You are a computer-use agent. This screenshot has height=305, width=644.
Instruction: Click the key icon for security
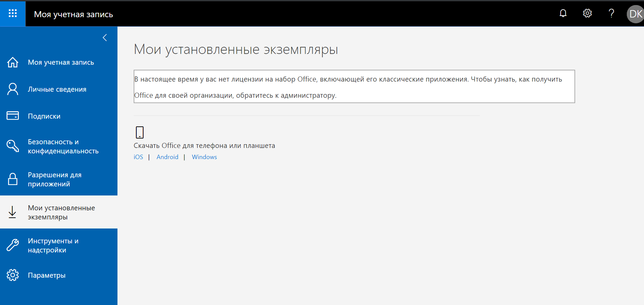(13, 146)
